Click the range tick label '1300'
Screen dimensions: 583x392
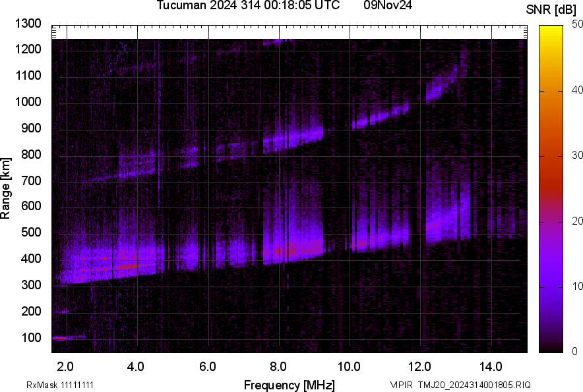[28, 24]
